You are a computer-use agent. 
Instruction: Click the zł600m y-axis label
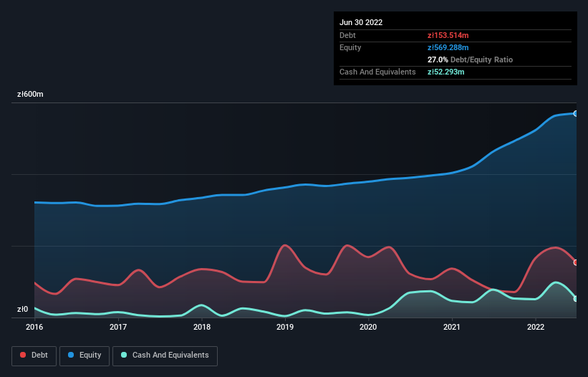point(30,94)
